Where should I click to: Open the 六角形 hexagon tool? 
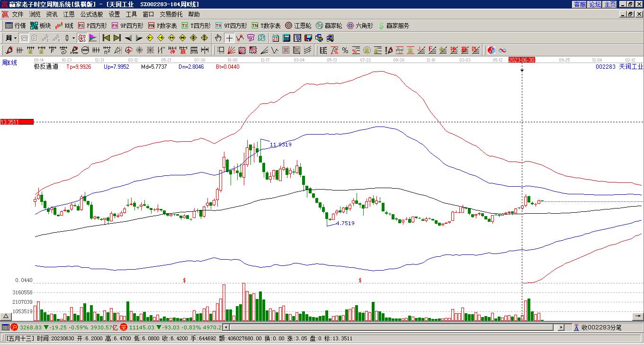click(x=360, y=26)
